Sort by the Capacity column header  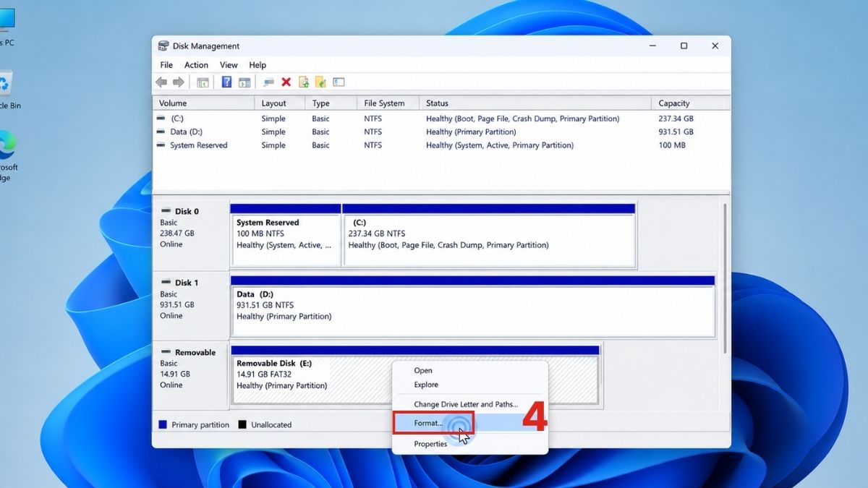690,103
